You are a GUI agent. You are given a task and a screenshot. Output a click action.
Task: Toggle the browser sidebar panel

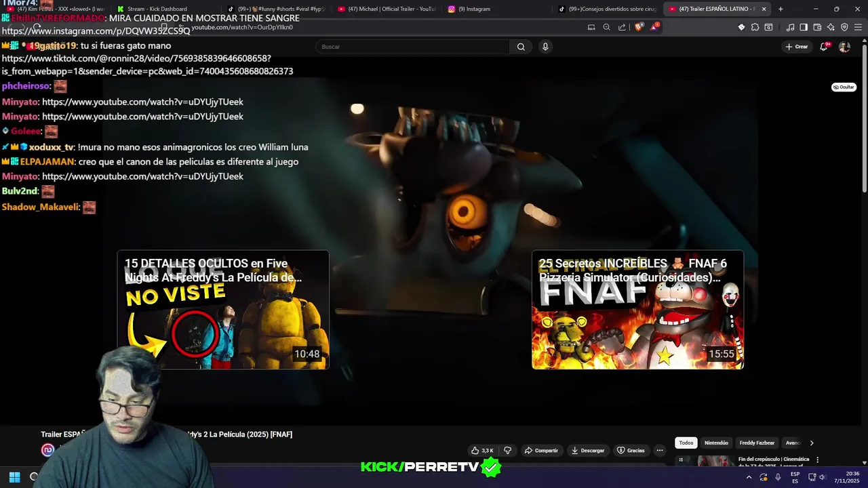click(x=804, y=27)
